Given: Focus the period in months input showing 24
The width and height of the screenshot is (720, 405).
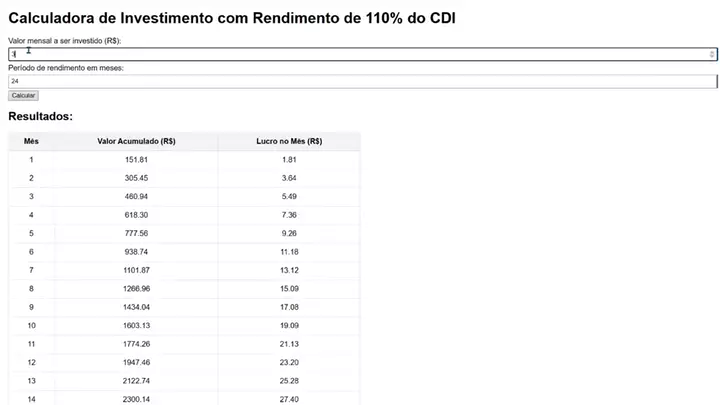Looking at the screenshot, I should (362, 82).
